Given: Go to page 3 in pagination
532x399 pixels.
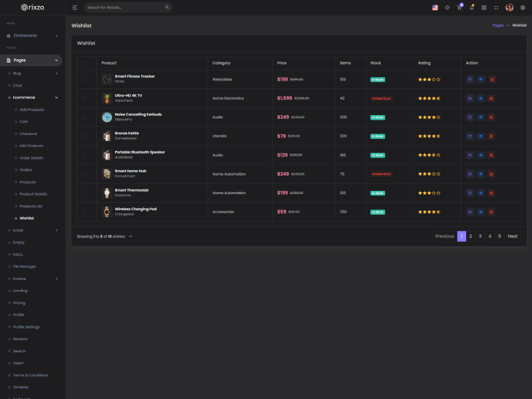Looking at the screenshot, I should [480, 236].
